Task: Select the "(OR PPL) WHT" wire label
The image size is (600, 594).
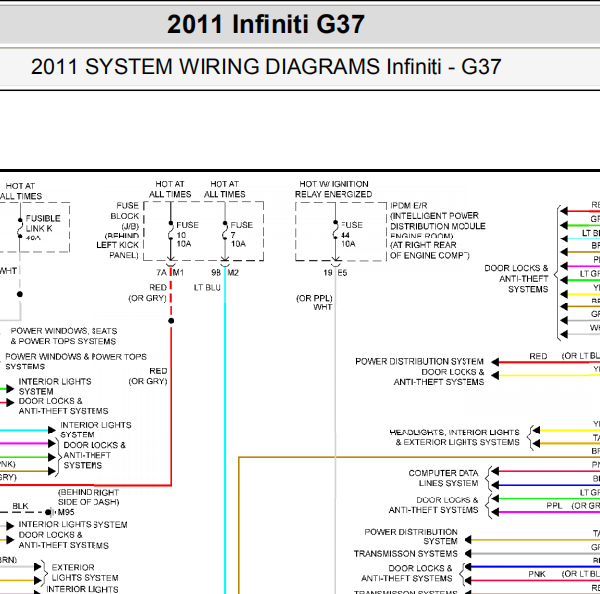Action: point(314,302)
